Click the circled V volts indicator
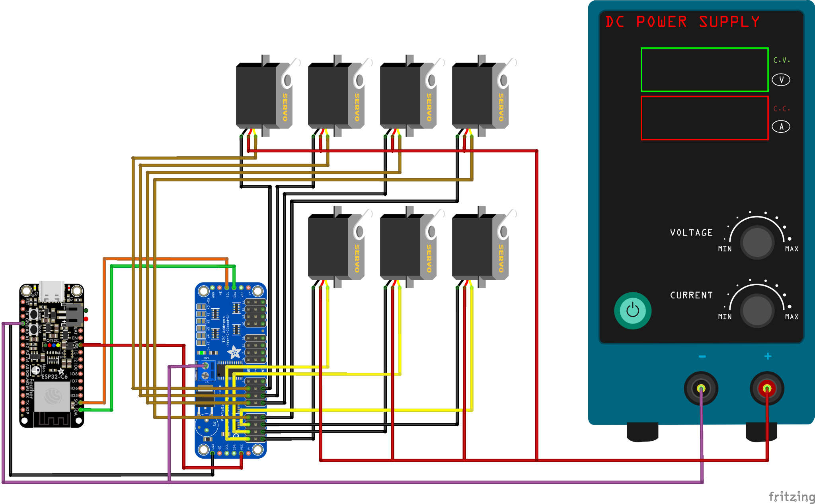 coord(781,80)
